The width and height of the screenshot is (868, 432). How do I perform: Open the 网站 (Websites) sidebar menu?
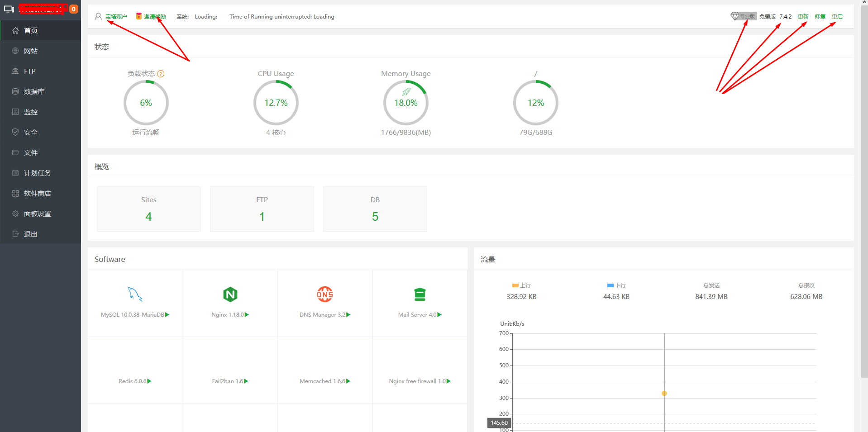[31, 51]
